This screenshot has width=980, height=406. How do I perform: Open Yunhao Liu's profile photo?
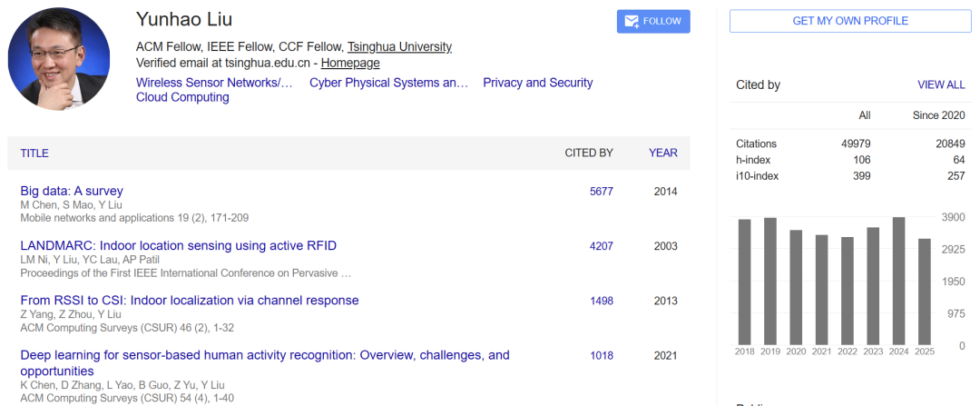59,59
